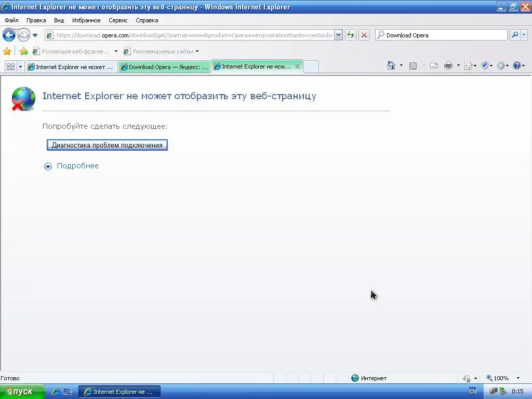Click EN language indicator in tray
The image size is (532, 399).
473,391
